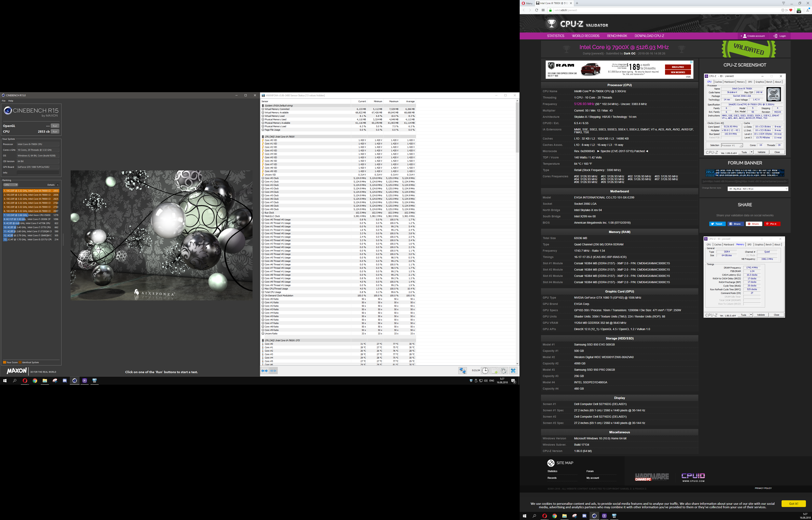Open taskbar search magnifier on left monitor

(x=15, y=380)
